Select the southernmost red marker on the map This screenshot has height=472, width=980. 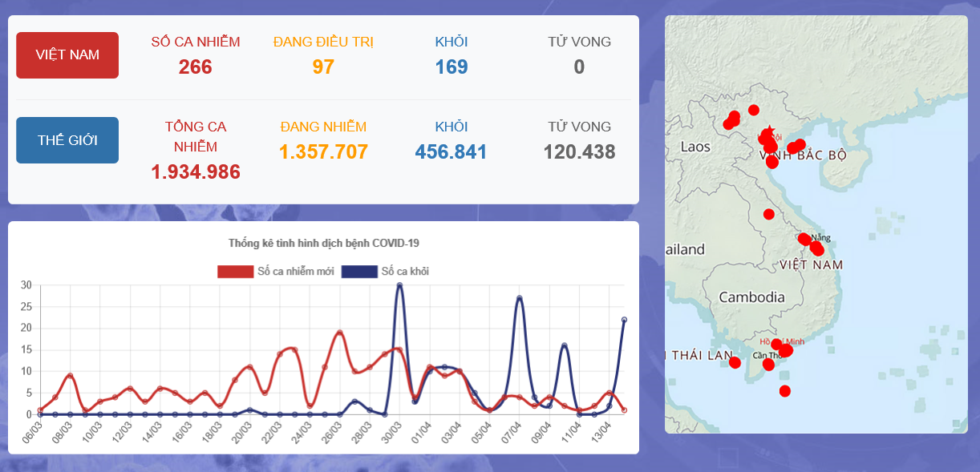click(x=785, y=391)
